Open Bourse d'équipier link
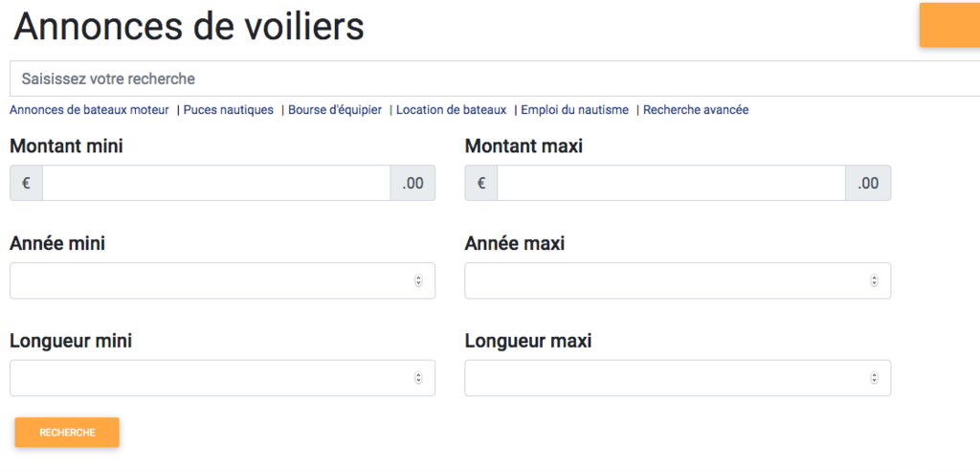This screenshot has height=471, width=980. click(x=335, y=110)
